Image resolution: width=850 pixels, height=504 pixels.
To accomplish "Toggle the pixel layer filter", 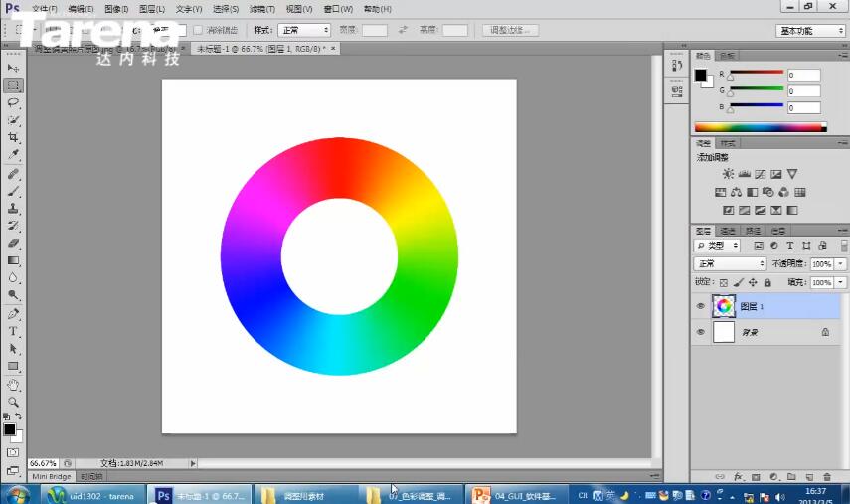I will click(759, 246).
